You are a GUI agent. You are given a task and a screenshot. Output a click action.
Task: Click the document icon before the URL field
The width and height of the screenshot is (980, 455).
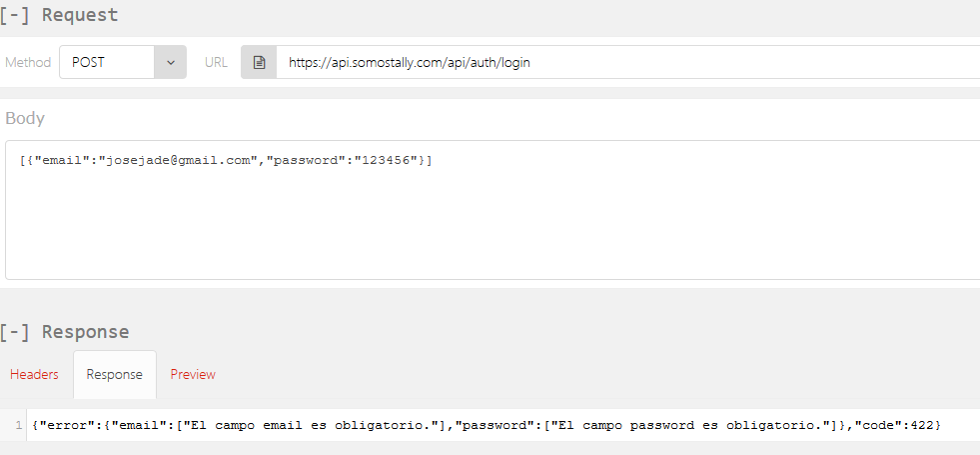click(x=259, y=62)
